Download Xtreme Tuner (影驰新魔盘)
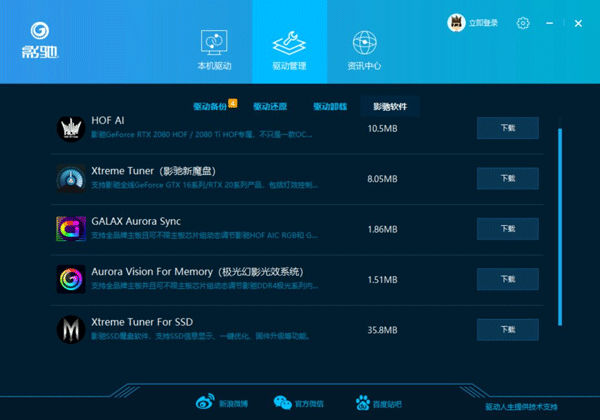This screenshot has width=600, height=420. [508, 179]
